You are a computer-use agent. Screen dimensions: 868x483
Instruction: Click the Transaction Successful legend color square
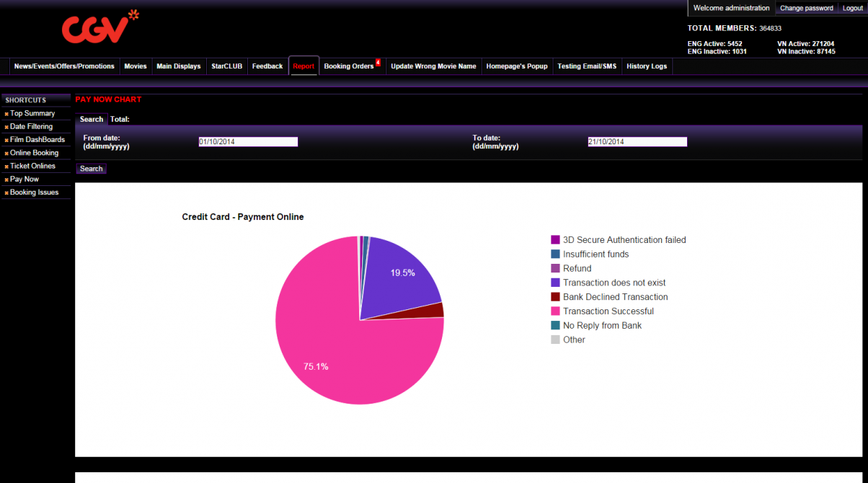pyautogui.click(x=555, y=311)
